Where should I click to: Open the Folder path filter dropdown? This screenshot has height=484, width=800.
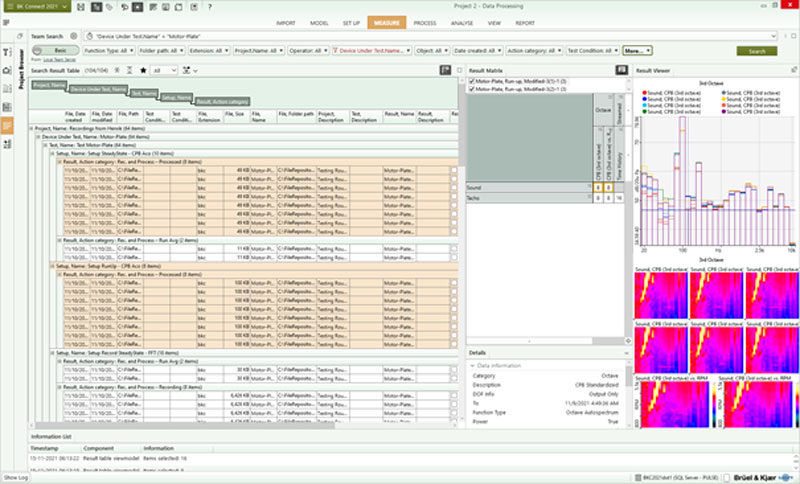[161, 50]
